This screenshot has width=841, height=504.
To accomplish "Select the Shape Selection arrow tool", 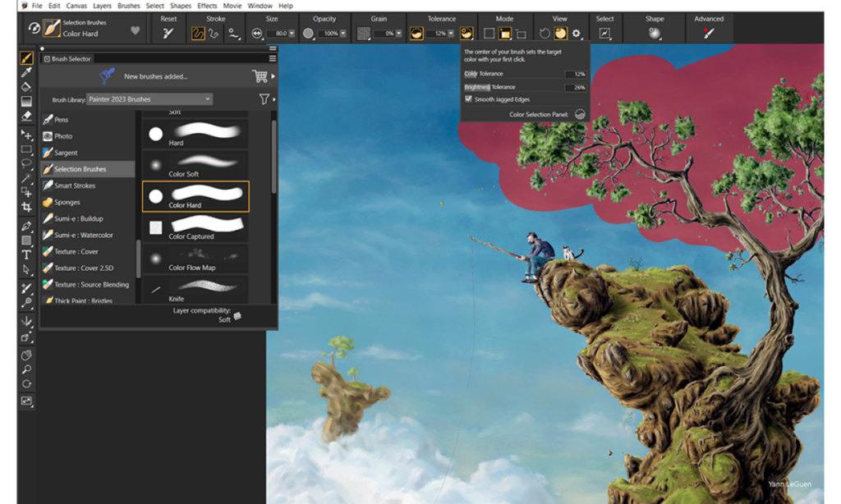I will pos(26,269).
